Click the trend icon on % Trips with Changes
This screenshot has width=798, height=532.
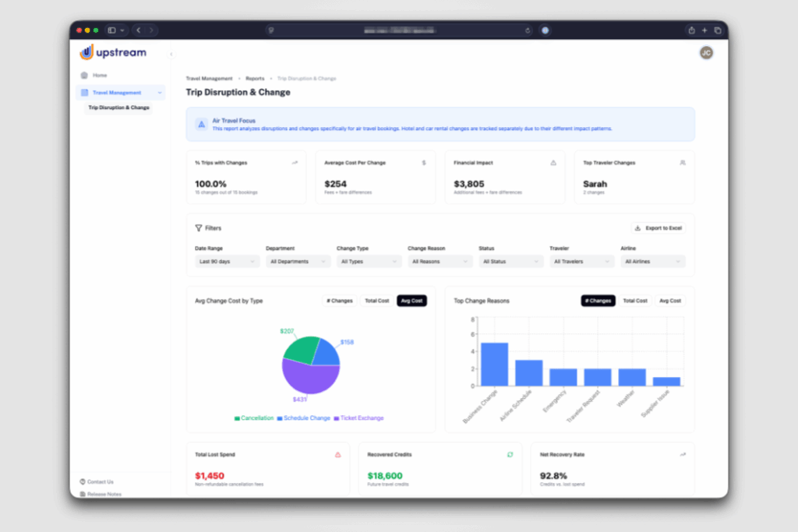(295, 163)
